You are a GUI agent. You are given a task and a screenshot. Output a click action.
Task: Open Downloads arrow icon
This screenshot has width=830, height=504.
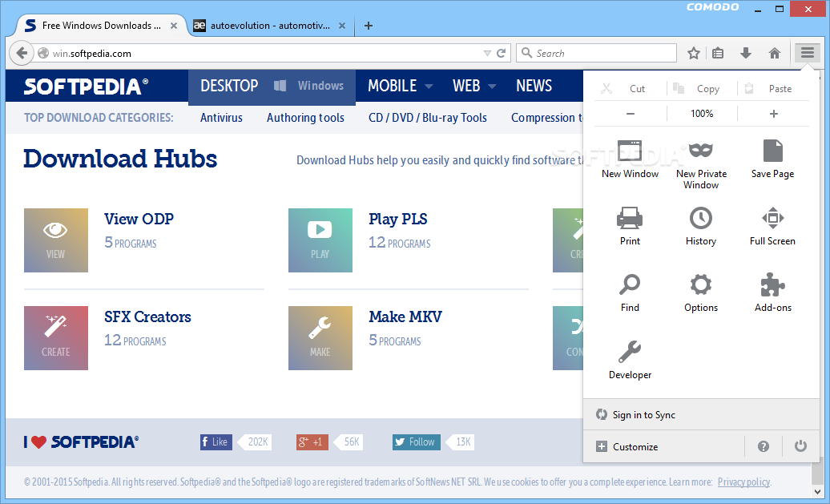pyautogui.click(x=746, y=53)
